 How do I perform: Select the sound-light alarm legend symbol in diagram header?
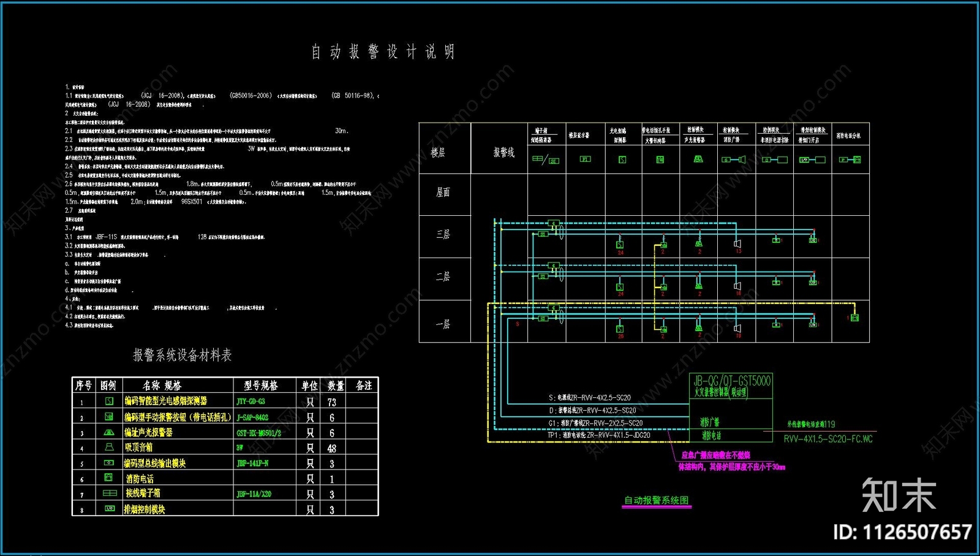click(698, 159)
